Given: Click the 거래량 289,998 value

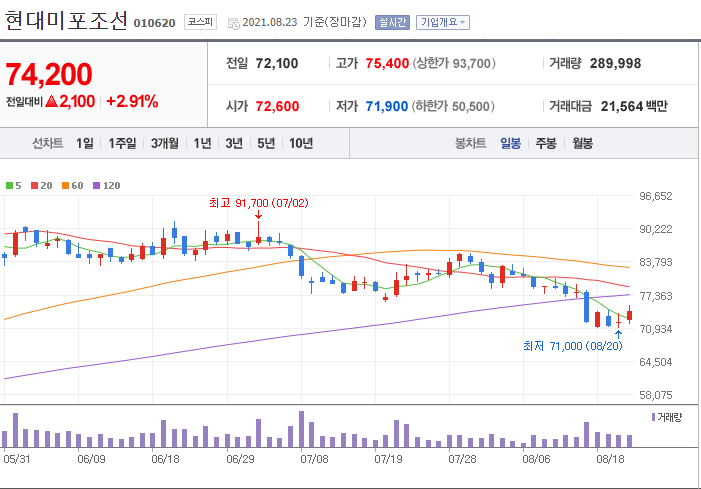Looking at the screenshot, I should pyautogui.click(x=615, y=63).
